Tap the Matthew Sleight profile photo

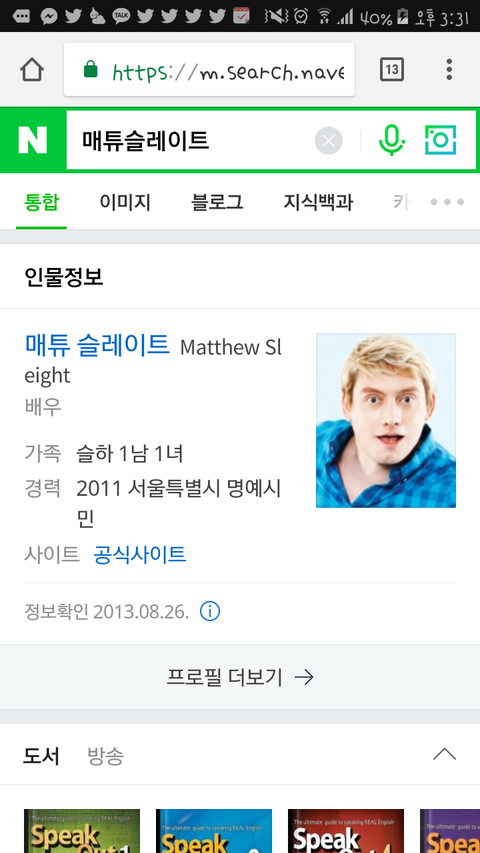tap(386, 421)
